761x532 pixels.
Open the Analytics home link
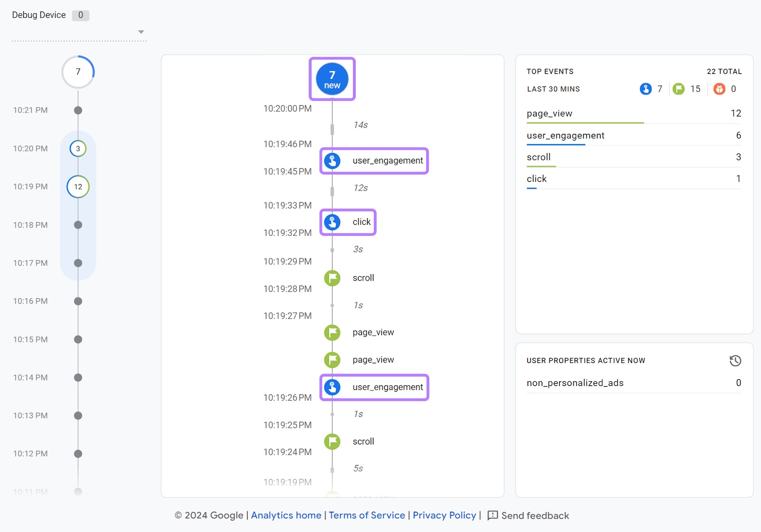285,515
